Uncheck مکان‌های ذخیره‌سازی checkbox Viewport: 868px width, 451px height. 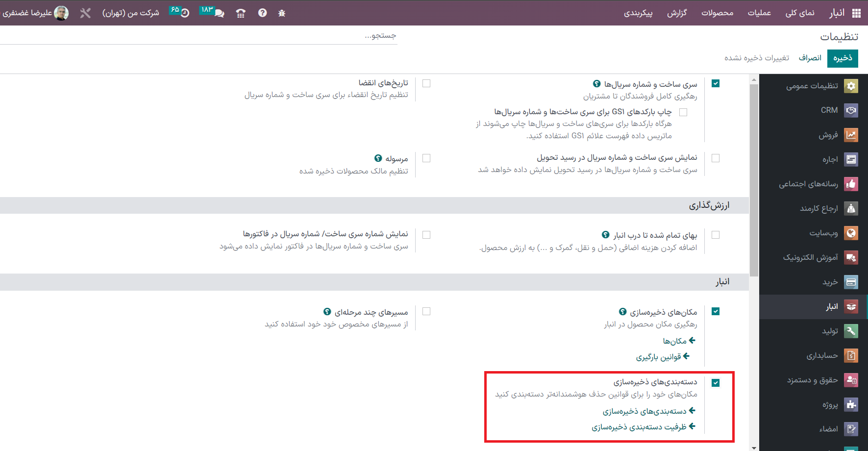coord(716,311)
